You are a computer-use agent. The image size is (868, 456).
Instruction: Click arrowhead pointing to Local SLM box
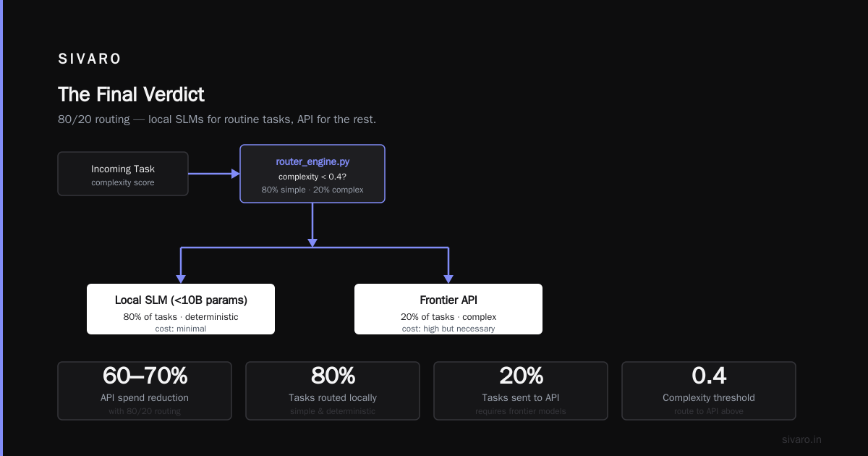(x=181, y=279)
